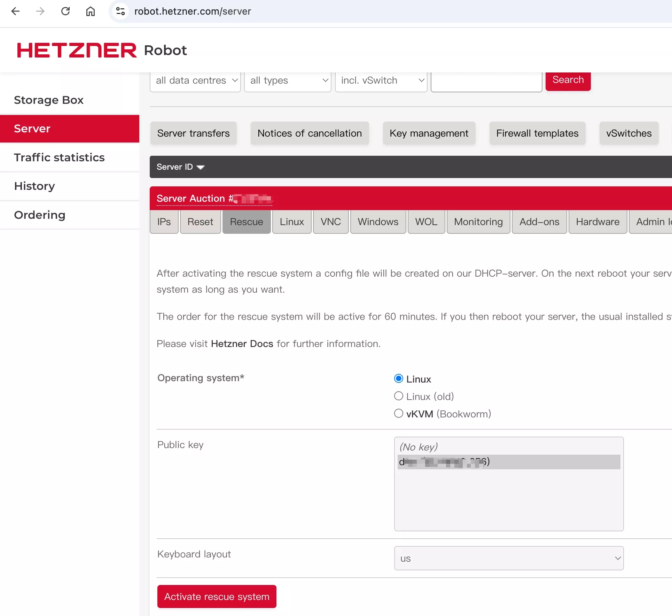
Task: Choose (No key) in Public key list
Action: 419,447
